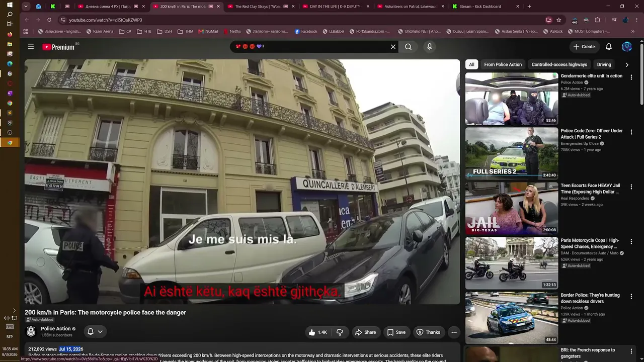Open the browser extensions puzzle icon

597,20
